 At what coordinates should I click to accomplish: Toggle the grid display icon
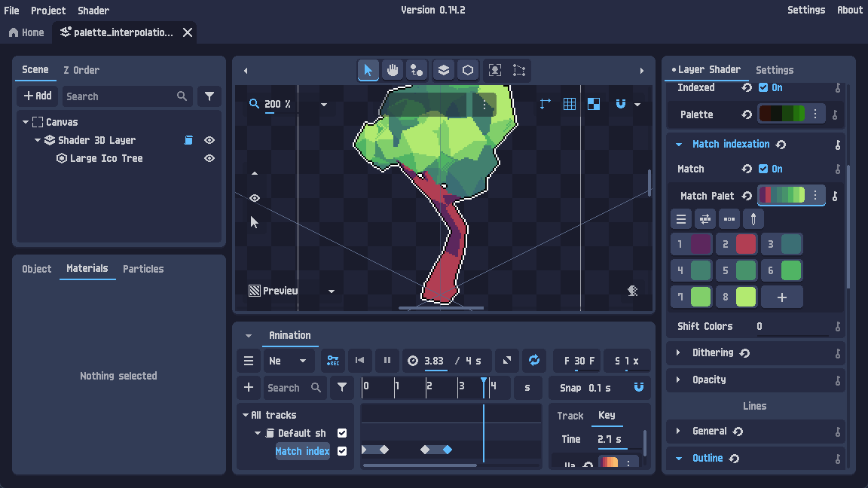pyautogui.click(x=570, y=104)
